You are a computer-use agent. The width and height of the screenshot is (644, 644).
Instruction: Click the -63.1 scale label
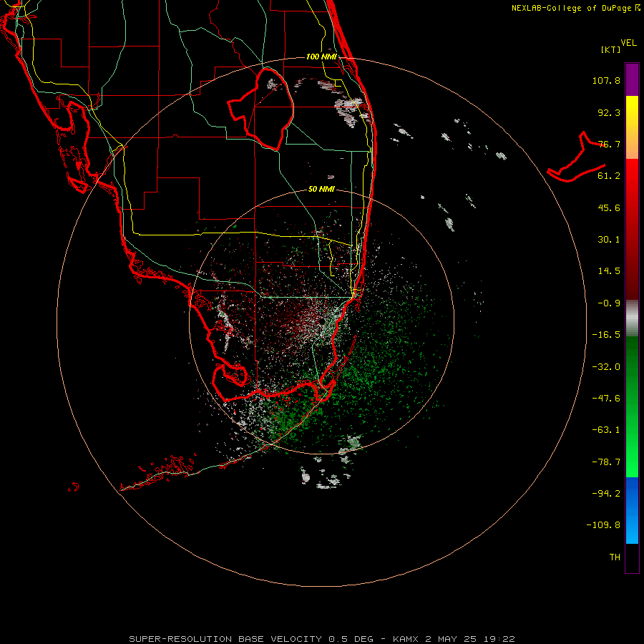(x=606, y=430)
